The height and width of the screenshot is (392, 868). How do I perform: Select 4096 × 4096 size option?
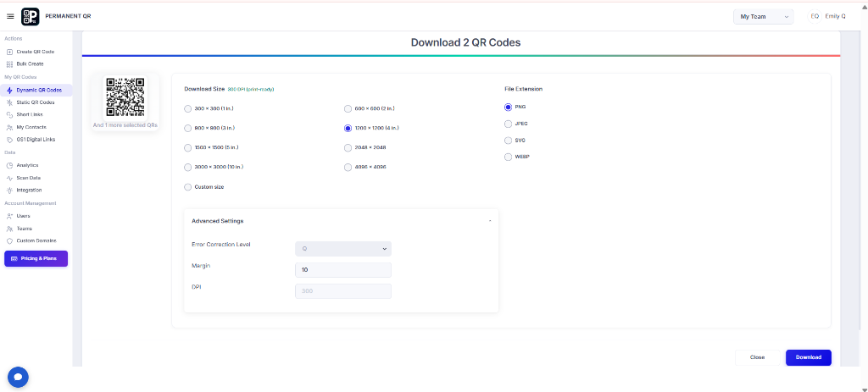pos(348,167)
